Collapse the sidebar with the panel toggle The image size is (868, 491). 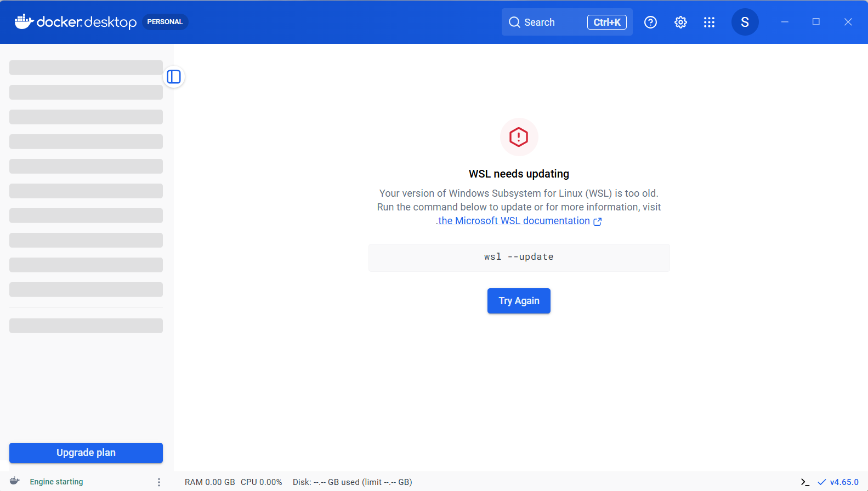point(174,77)
